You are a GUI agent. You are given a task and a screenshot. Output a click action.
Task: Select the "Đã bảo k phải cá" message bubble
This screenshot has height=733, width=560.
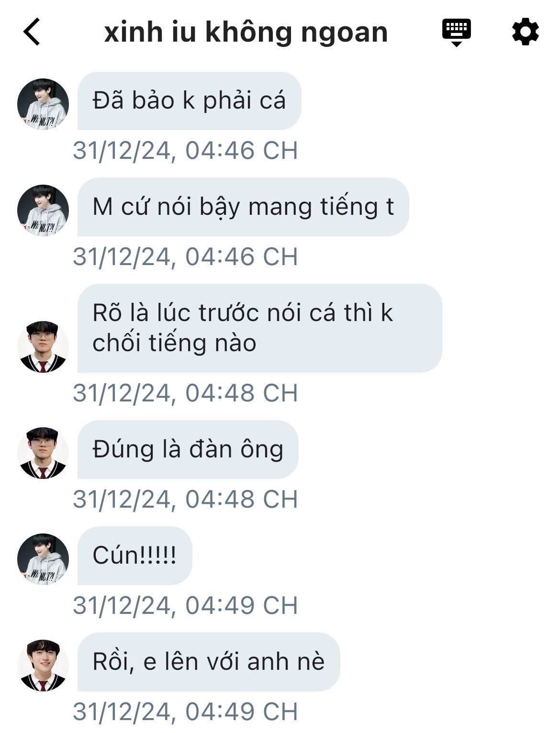tap(190, 101)
